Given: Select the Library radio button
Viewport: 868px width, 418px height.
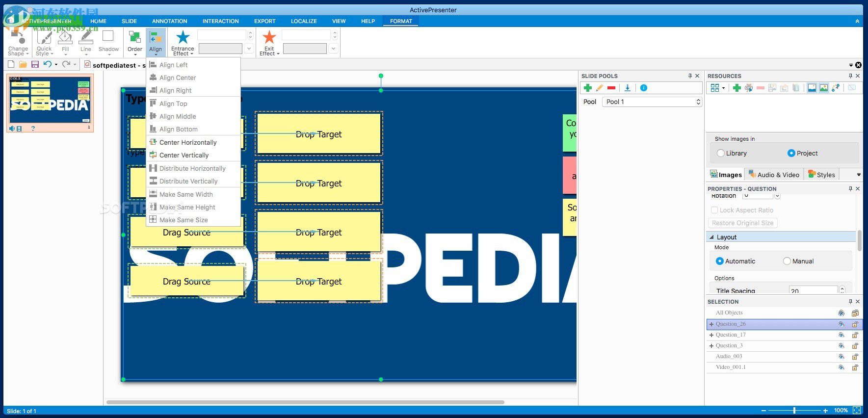Looking at the screenshot, I should (721, 153).
